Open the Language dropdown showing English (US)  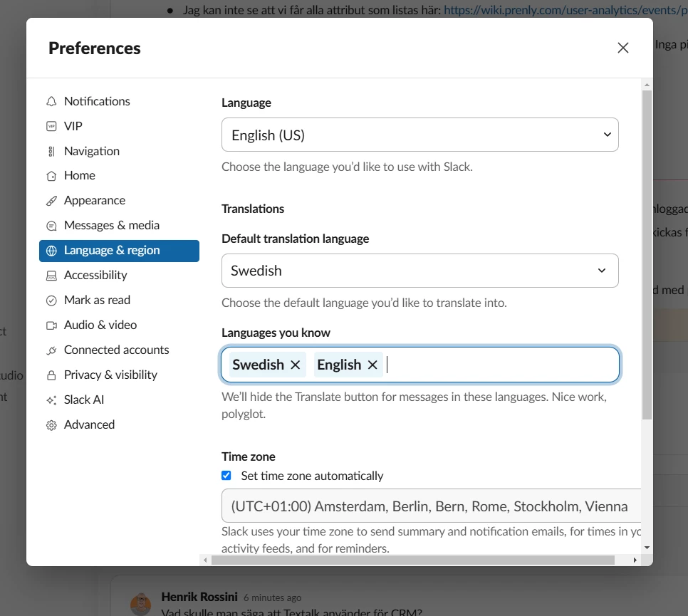click(x=420, y=135)
